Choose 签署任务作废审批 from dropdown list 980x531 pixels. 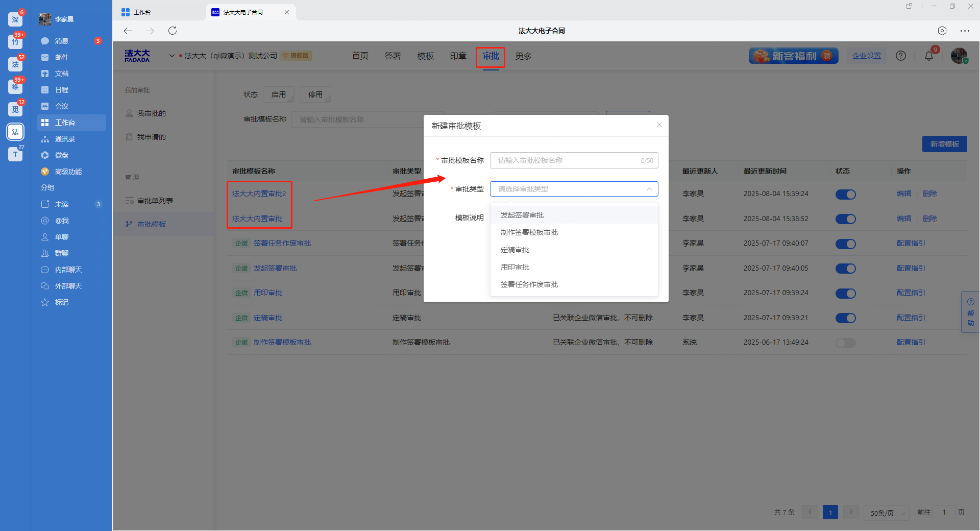[574, 284]
